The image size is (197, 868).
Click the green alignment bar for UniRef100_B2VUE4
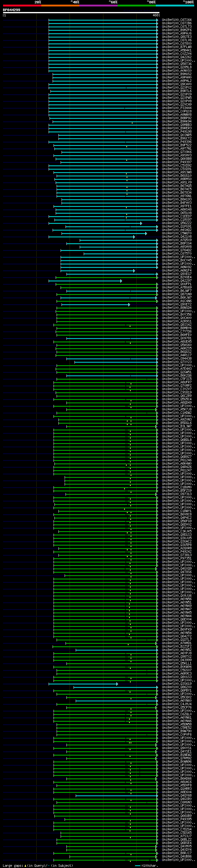pyautogui.click(x=107, y=278)
